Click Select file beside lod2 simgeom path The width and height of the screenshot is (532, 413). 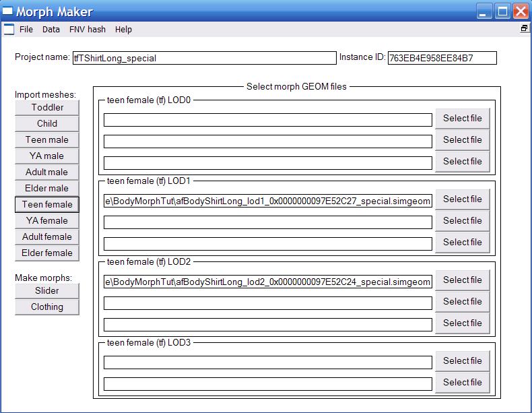pos(463,280)
